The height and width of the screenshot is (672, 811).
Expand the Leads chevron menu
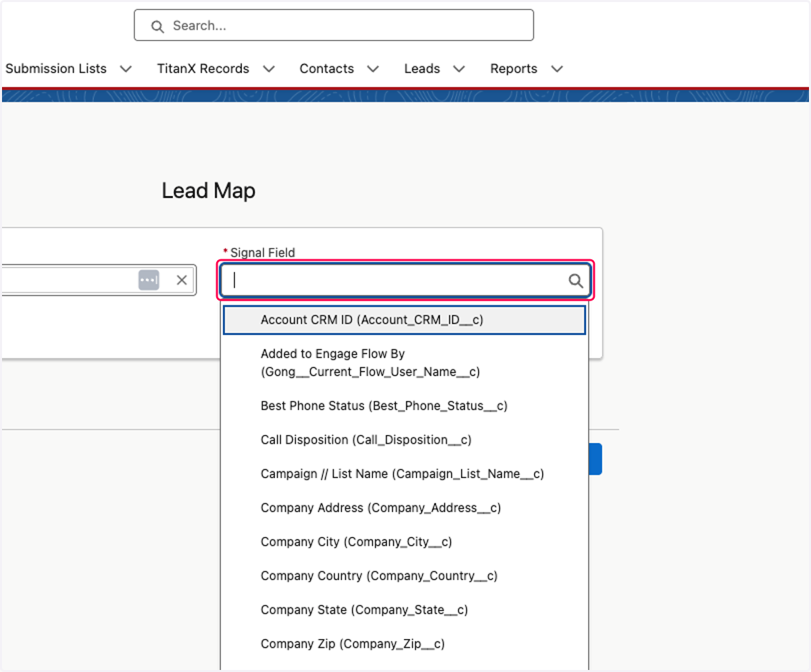[x=459, y=69]
